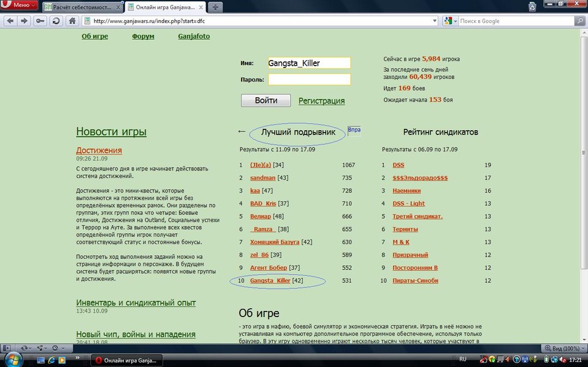Screen dimensions: 588x367
Task: Open a new tab with plus button
Action: tap(215, 7)
